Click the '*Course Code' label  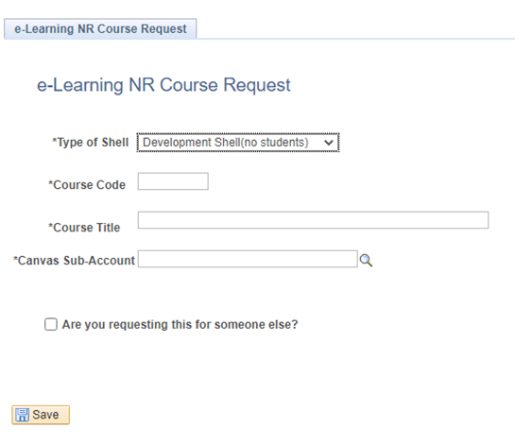tap(87, 185)
